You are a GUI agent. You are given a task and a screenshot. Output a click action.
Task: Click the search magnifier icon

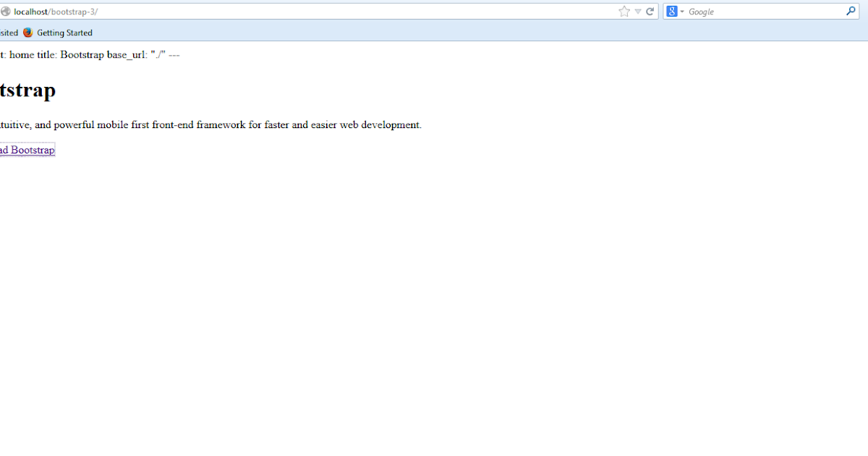pyautogui.click(x=851, y=11)
